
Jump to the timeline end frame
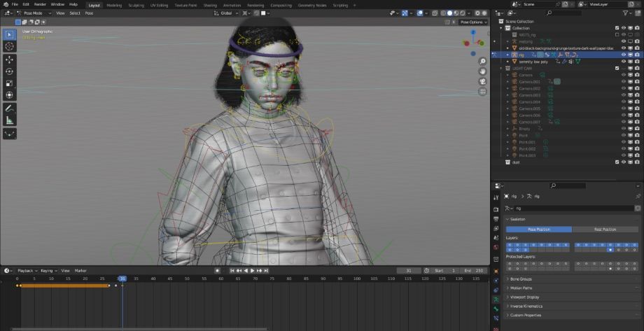click(266, 271)
